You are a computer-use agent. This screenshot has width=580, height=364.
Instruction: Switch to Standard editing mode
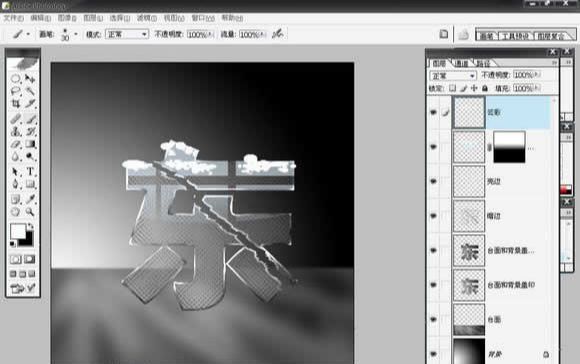(x=16, y=259)
